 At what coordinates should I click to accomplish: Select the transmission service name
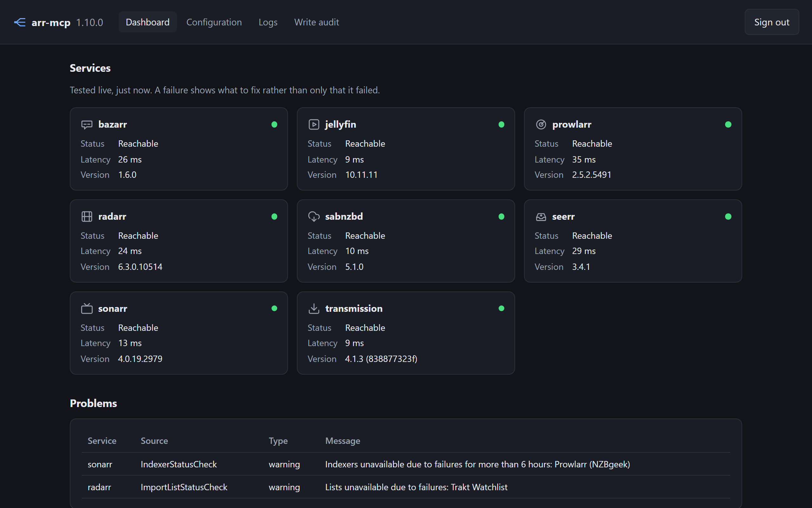point(354,308)
